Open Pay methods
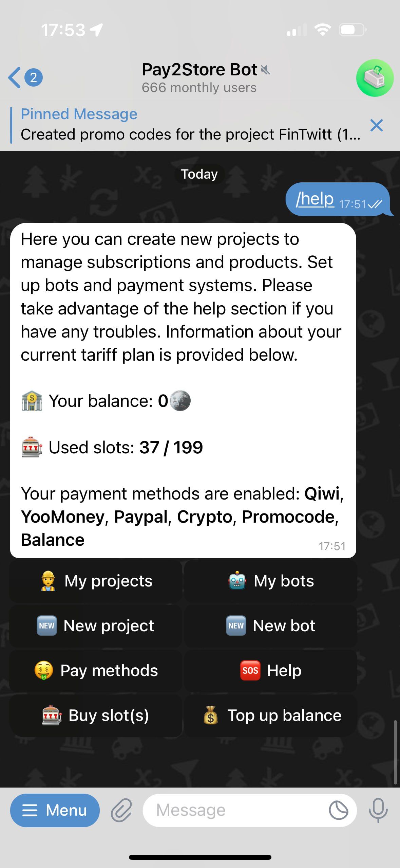The image size is (400, 868). [x=96, y=671]
